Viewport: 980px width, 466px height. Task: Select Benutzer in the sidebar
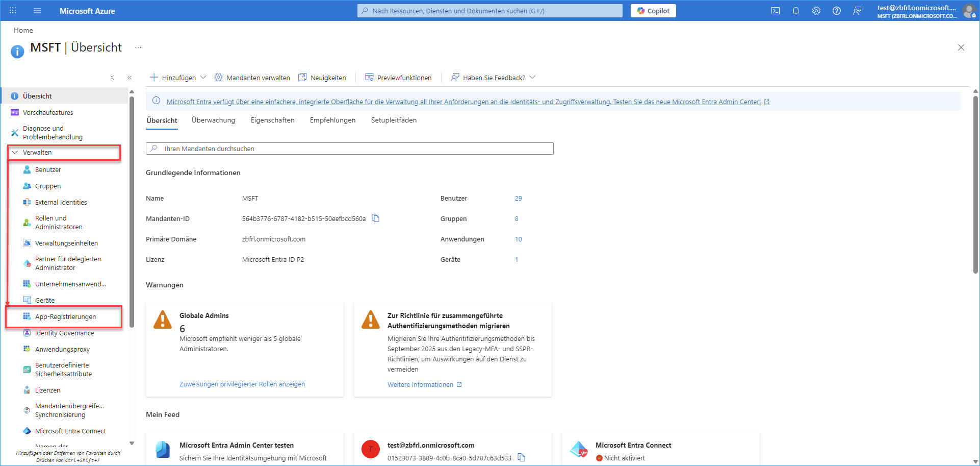pyautogui.click(x=48, y=169)
